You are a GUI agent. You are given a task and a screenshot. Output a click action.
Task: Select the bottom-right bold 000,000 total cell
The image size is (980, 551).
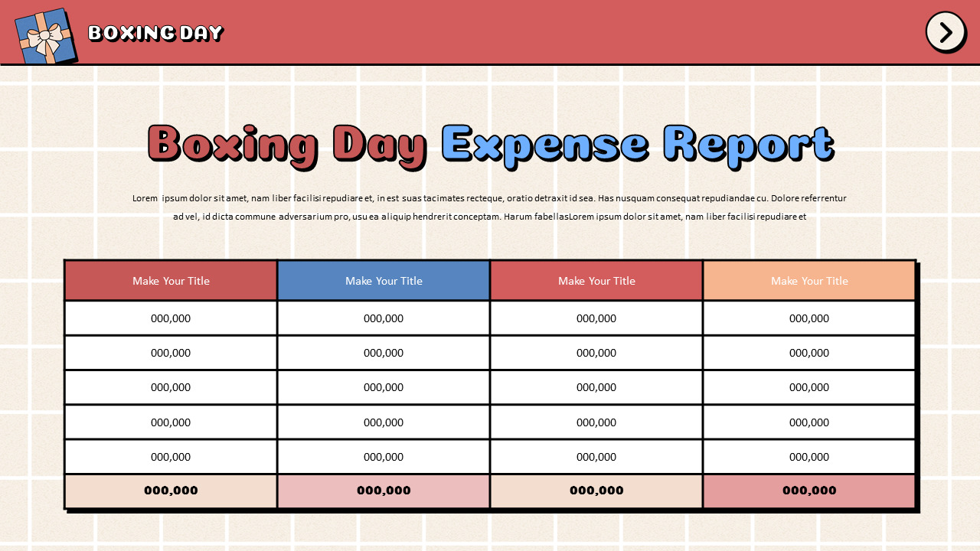[x=809, y=491]
